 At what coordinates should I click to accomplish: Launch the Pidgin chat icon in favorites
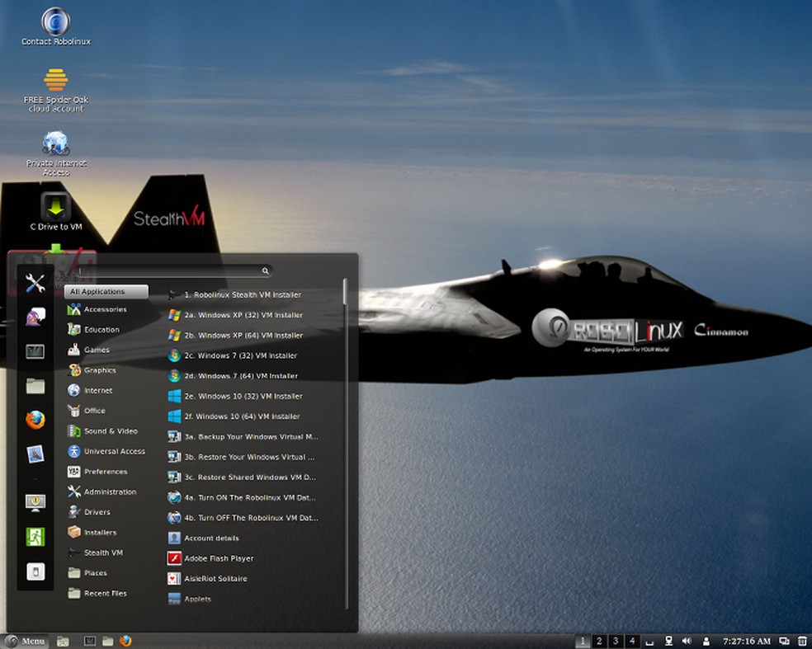[35, 317]
